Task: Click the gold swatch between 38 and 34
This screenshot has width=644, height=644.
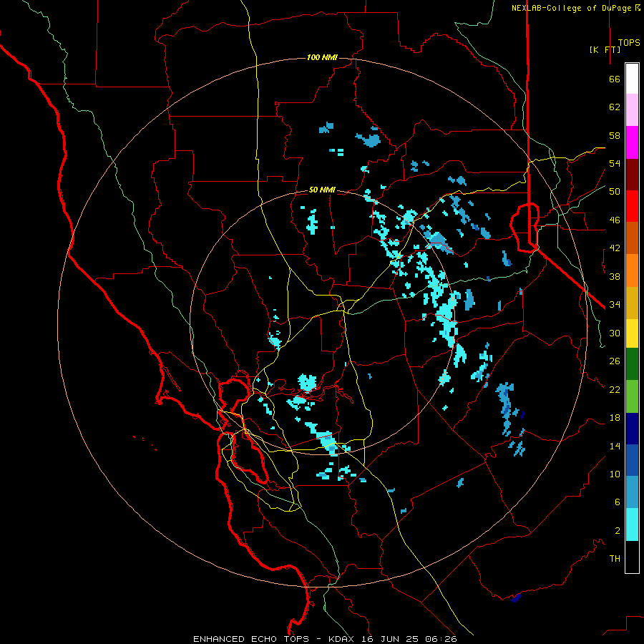Action: 632,303
